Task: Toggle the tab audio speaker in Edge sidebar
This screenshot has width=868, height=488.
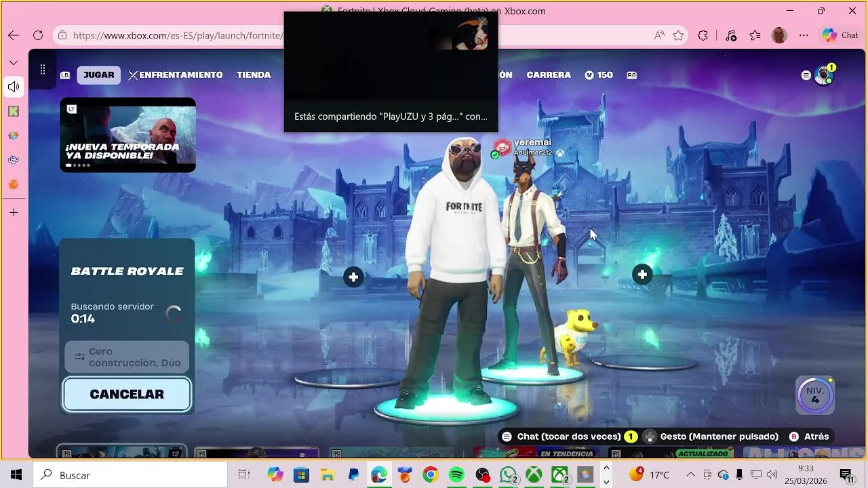Action: click(x=14, y=87)
